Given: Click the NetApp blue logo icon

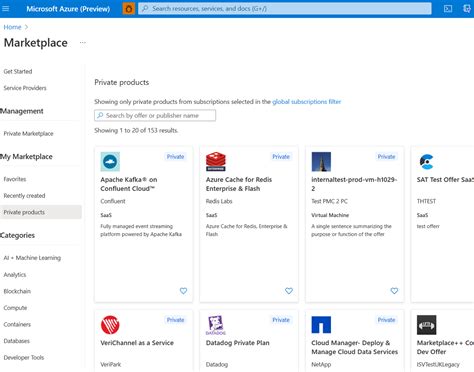Looking at the screenshot, I should click(321, 325).
